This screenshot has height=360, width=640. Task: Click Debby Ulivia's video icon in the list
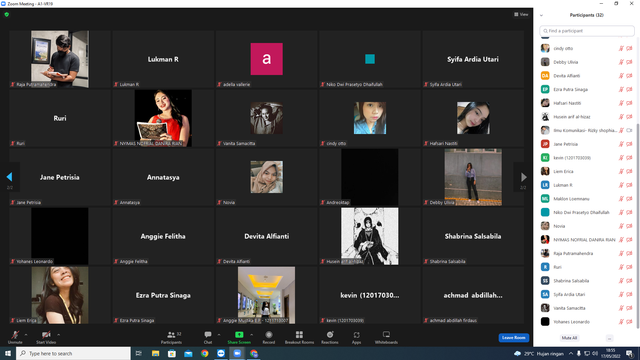[x=629, y=62]
